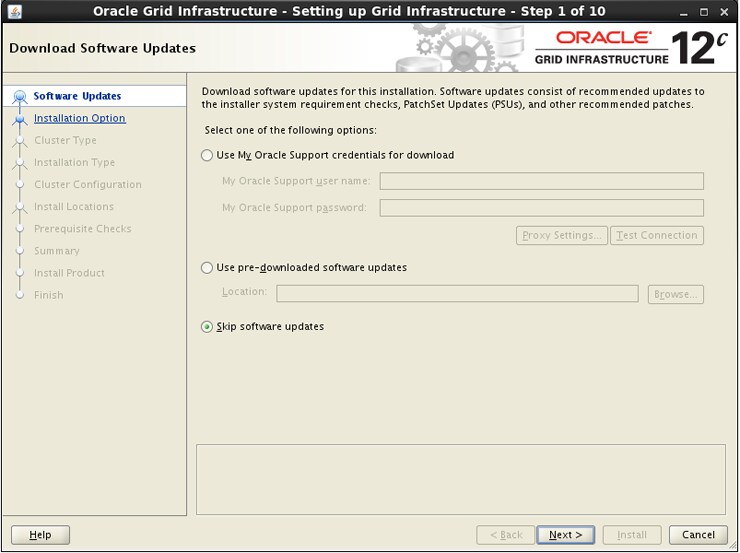Proceed with Next button
This screenshot has width=740, height=553.
(x=565, y=535)
